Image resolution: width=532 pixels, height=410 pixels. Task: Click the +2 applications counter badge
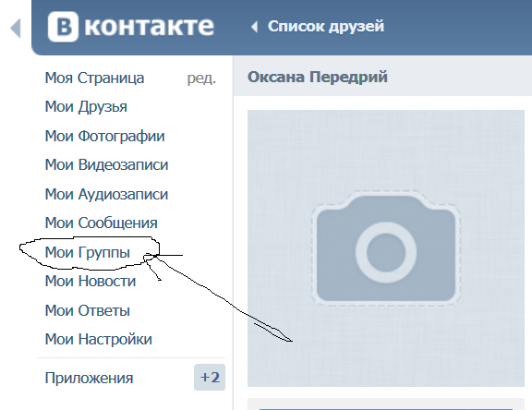210,378
